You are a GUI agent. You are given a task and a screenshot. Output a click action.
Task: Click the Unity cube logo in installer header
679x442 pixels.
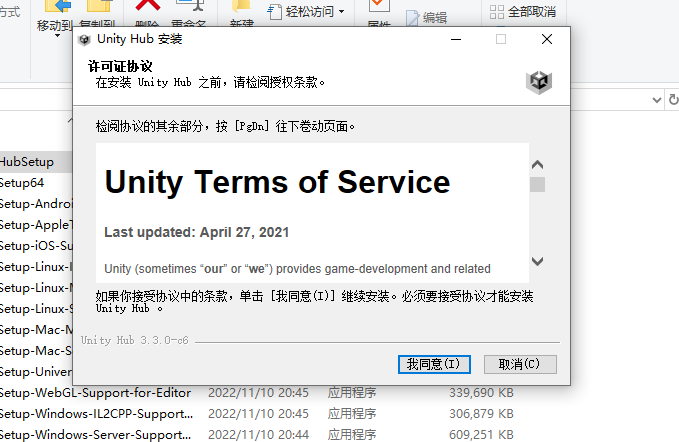pos(539,82)
